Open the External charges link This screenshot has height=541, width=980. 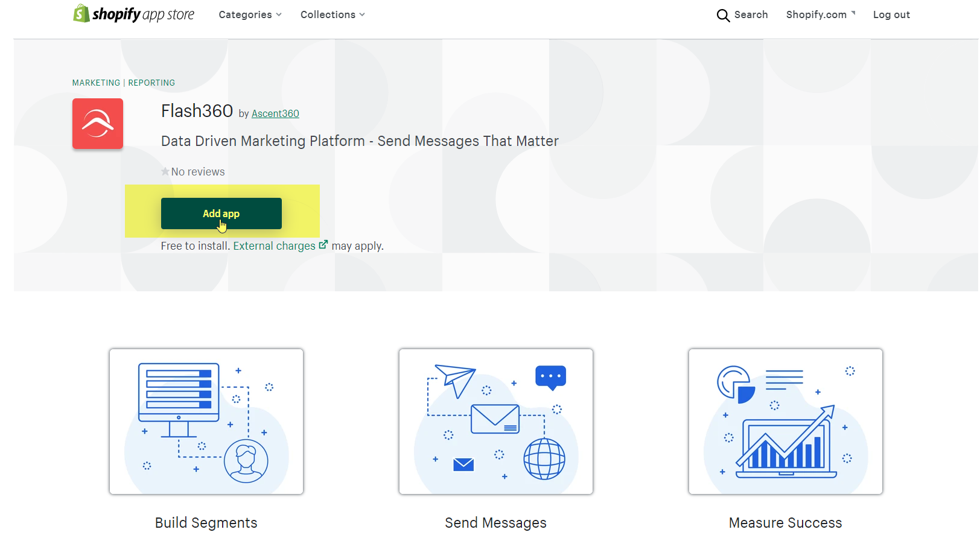pyautogui.click(x=275, y=246)
